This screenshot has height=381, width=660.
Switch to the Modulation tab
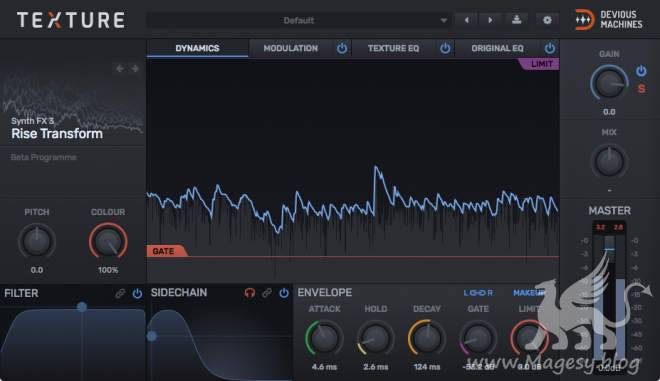pyautogui.click(x=290, y=48)
